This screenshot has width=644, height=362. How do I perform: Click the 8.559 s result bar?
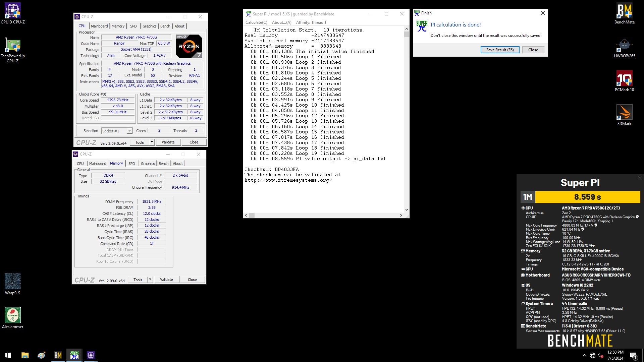point(587,197)
